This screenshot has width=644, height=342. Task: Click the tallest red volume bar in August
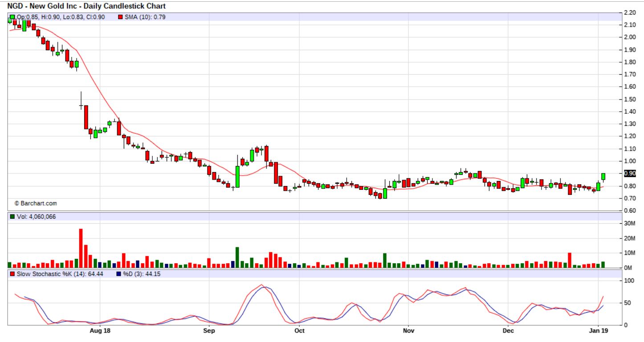[x=81, y=248]
